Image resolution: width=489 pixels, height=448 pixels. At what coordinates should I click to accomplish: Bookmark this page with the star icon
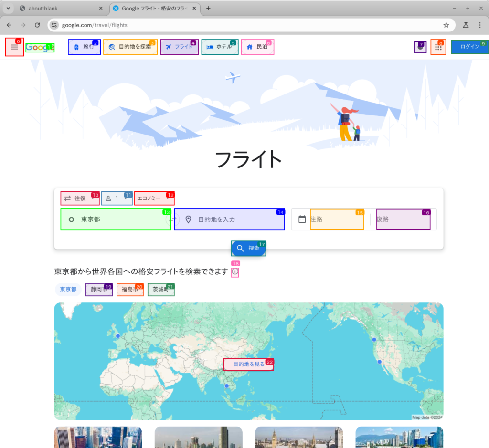[x=446, y=25]
